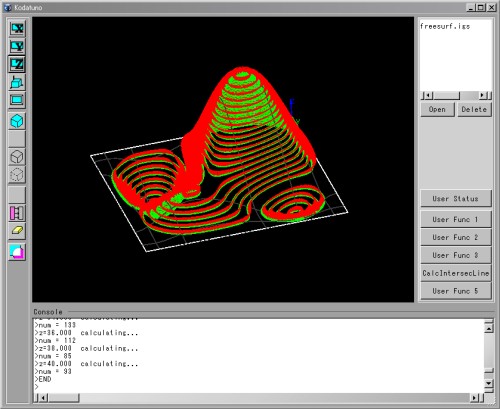
Task: Click the console horizontal scrollbar thumb
Action: [x=64, y=398]
